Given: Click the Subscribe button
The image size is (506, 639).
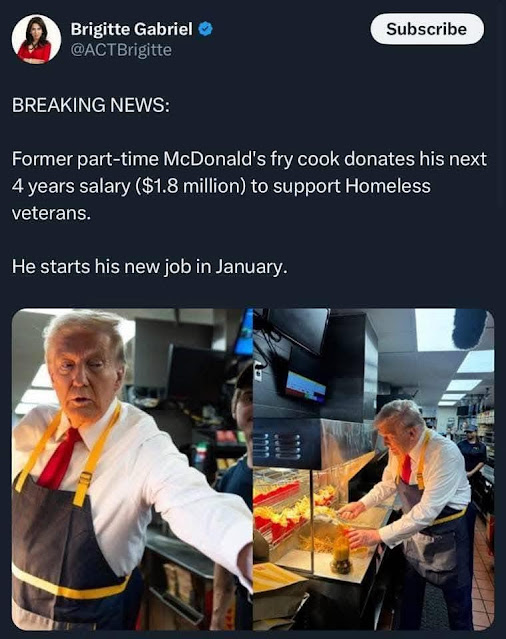Looking at the screenshot, I should point(427,29).
